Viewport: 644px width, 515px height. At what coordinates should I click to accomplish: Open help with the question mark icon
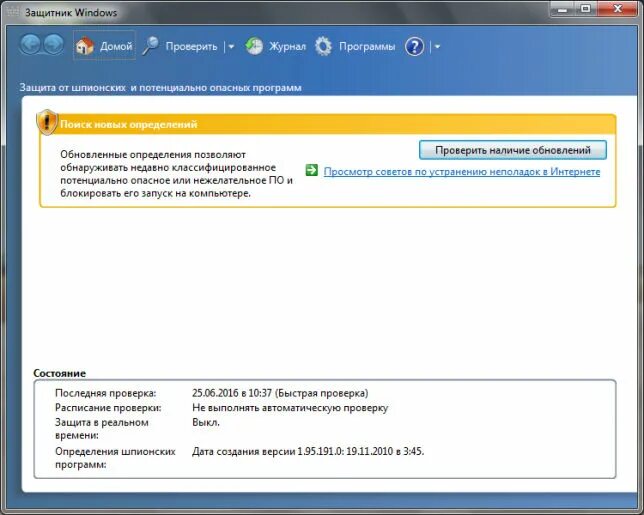pyautogui.click(x=414, y=46)
